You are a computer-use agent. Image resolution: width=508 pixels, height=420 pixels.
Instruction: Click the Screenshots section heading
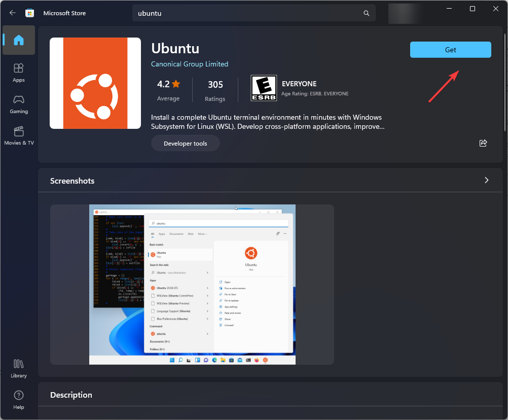point(72,181)
